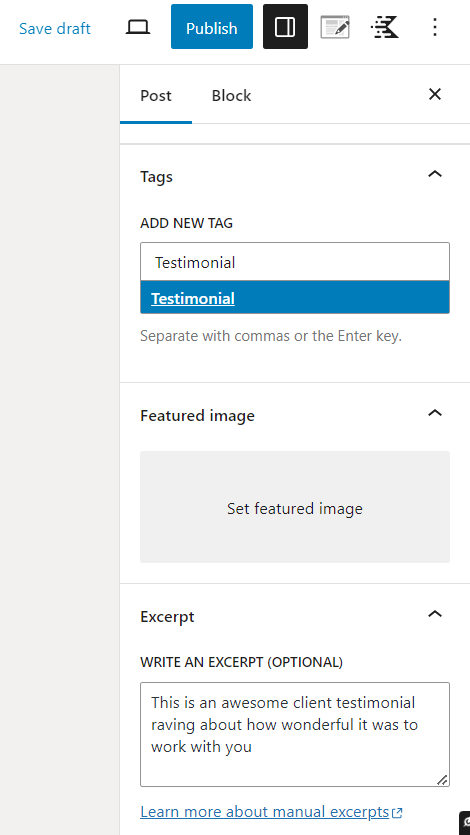Close the settings sidebar panel
The image size is (470, 835).
coord(435,94)
